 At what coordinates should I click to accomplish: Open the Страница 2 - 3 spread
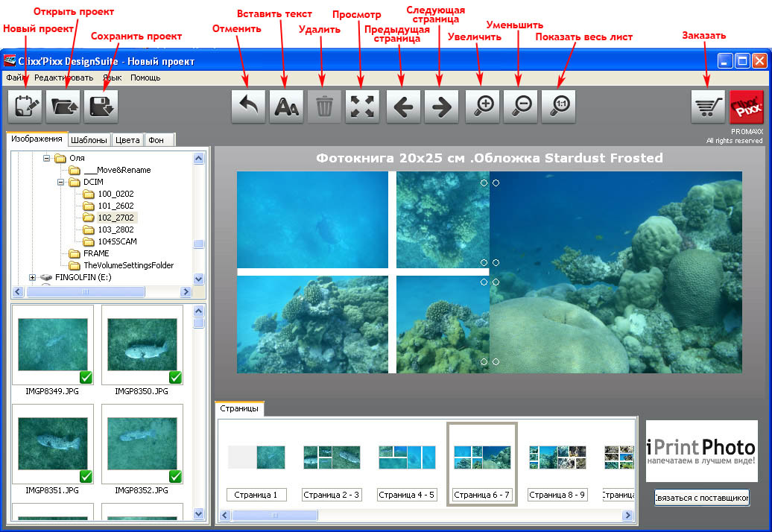coord(332,457)
